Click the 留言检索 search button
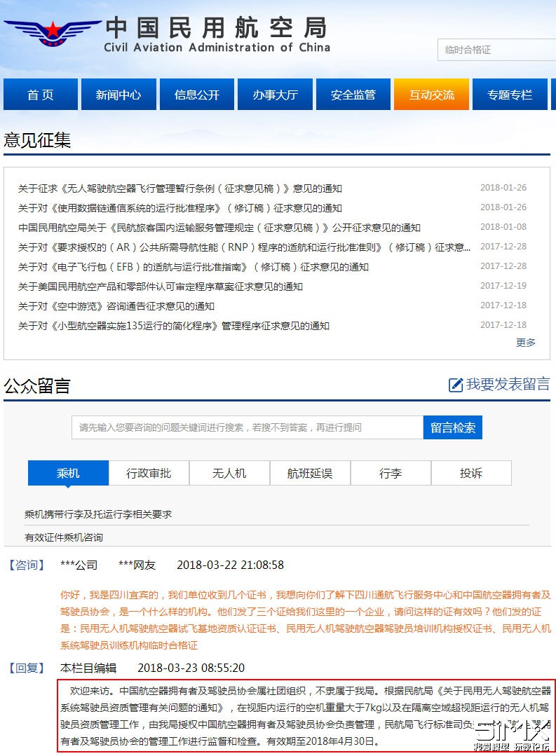This screenshot has height=756, width=556. tap(453, 427)
